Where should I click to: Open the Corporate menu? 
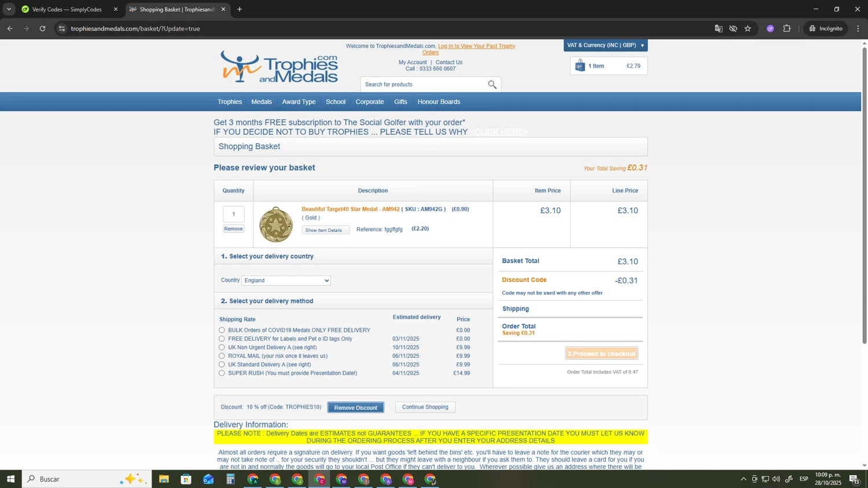point(370,102)
